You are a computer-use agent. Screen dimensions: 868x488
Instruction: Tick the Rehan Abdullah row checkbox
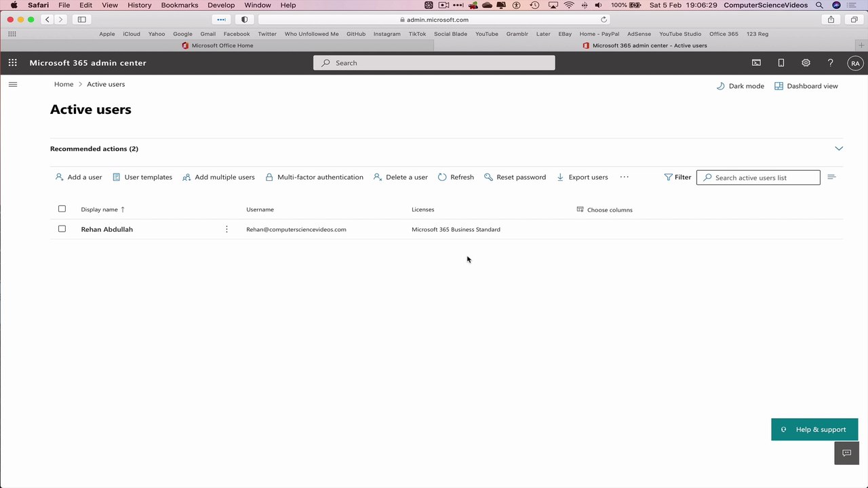click(62, 229)
